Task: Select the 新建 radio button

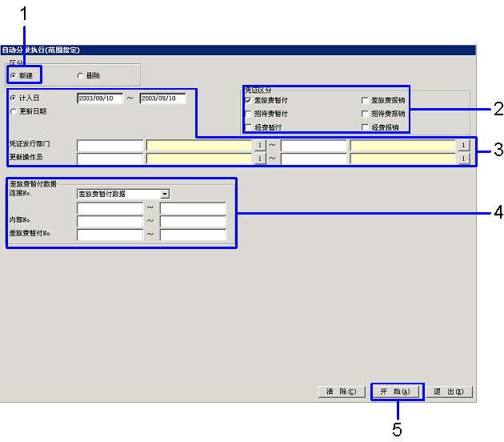Action: point(13,75)
